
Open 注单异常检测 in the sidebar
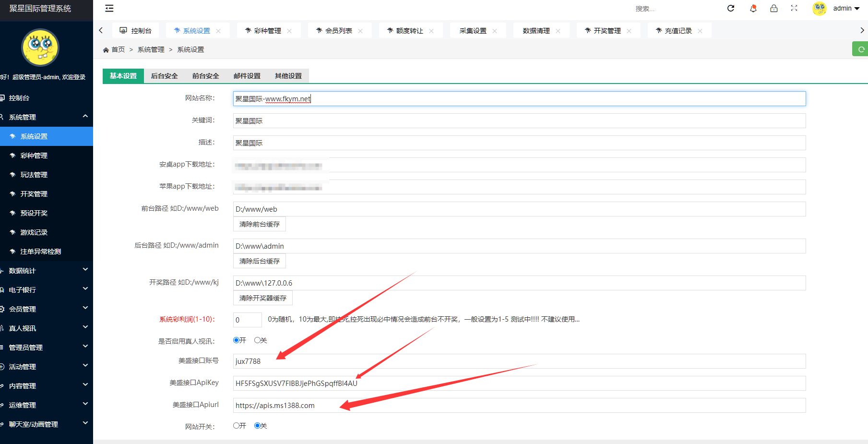pyautogui.click(x=42, y=251)
